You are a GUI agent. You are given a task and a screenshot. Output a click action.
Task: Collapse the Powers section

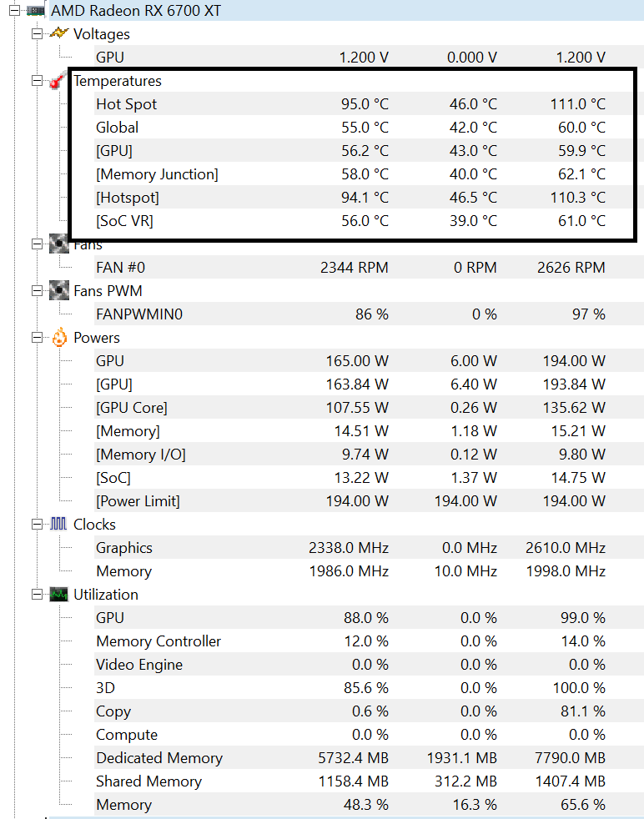click(37, 338)
